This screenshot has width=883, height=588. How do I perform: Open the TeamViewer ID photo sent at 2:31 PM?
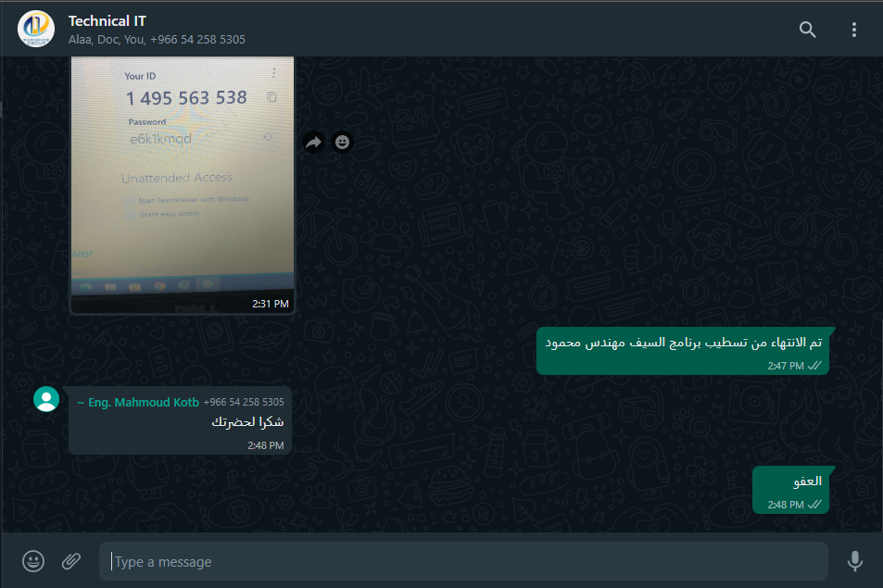tap(182, 184)
